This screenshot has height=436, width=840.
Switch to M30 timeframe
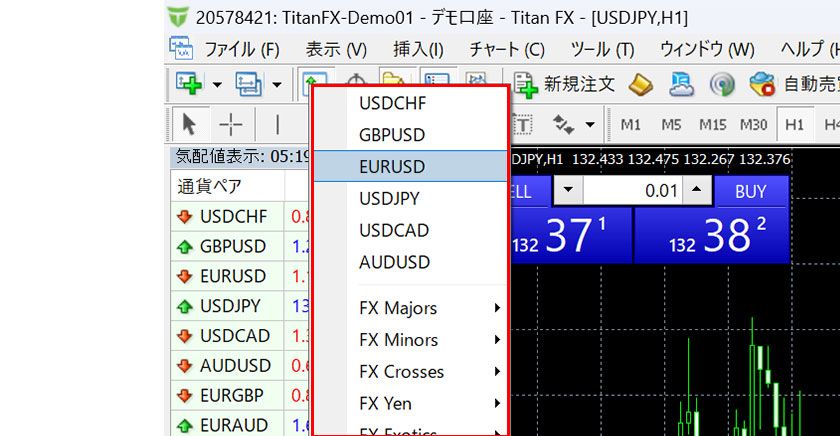click(753, 125)
